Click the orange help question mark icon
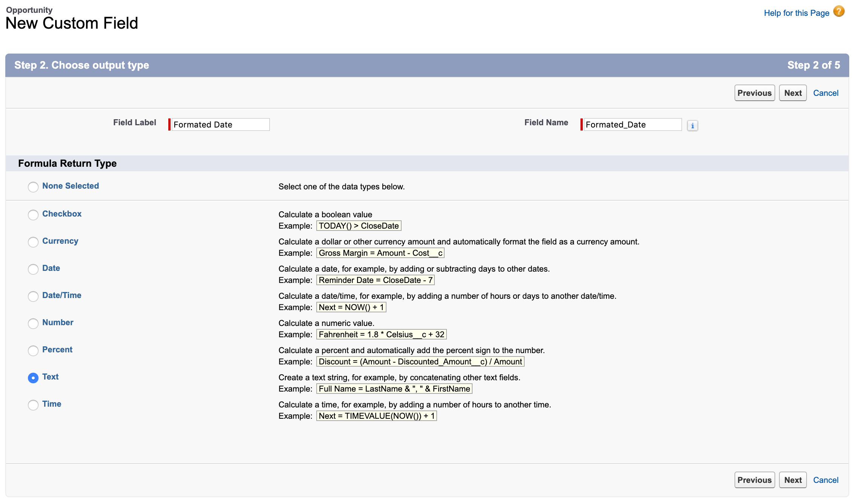Image resolution: width=853 pixels, height=504 pixels. click(839, 11)
